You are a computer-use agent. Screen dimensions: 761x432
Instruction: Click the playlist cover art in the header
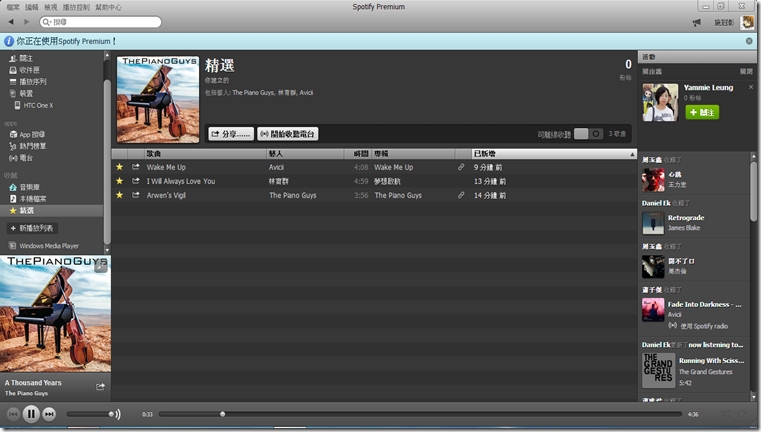point(158,100)
